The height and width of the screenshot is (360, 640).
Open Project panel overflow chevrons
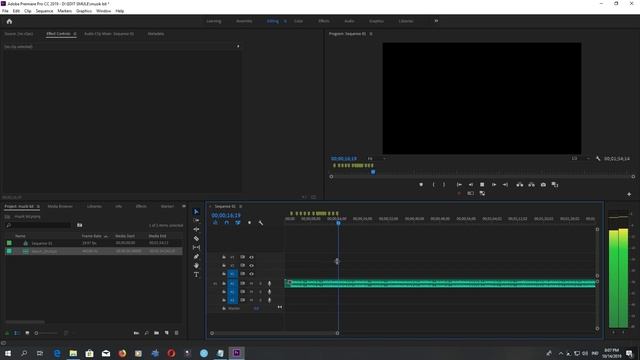point(184,206)
